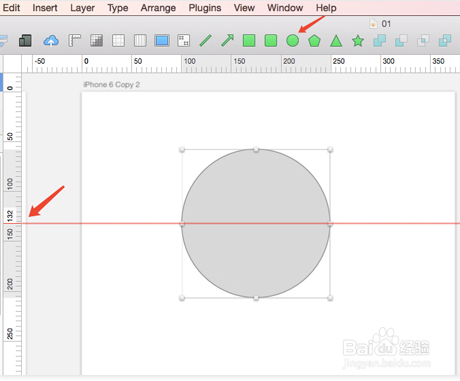
Task: Click the light square layout grid icon
Action: point(118,41)
